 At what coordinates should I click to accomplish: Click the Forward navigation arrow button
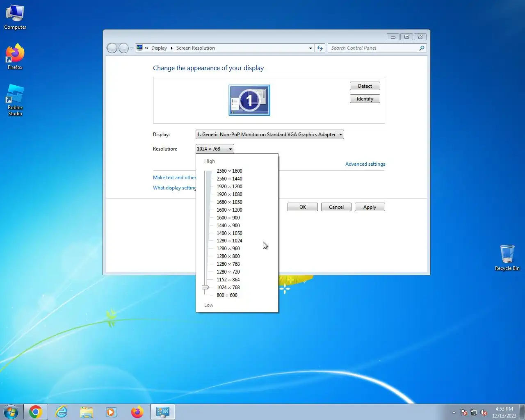coord(123,48)
